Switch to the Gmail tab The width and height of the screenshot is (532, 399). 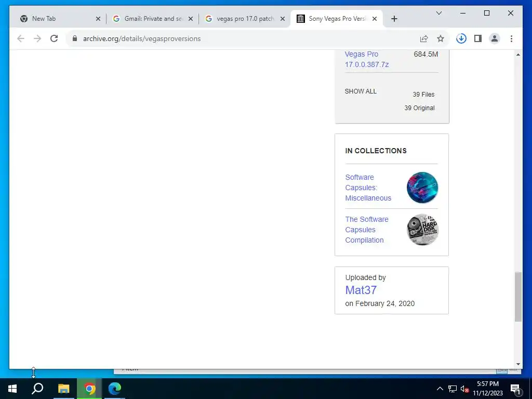click(x=154, y=19)
